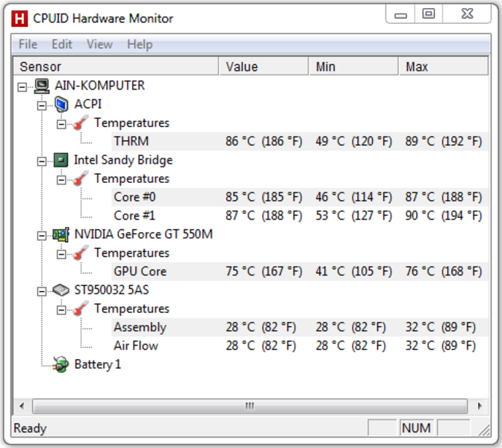
Task: Click the NUM status bar indicator
Action: [416, 428]
